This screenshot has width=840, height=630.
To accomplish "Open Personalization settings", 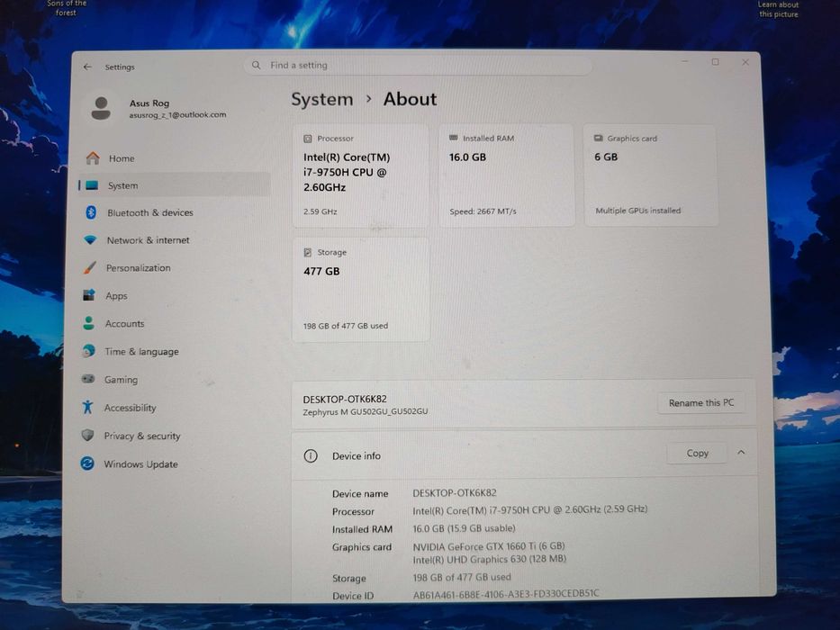I will [x=173, y=268].
